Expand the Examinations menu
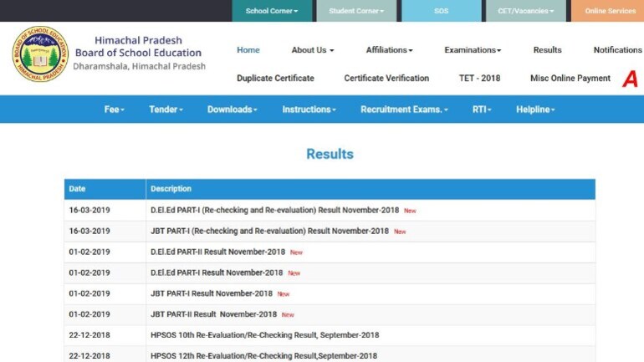The image size is (644, 362). point(473,50)
